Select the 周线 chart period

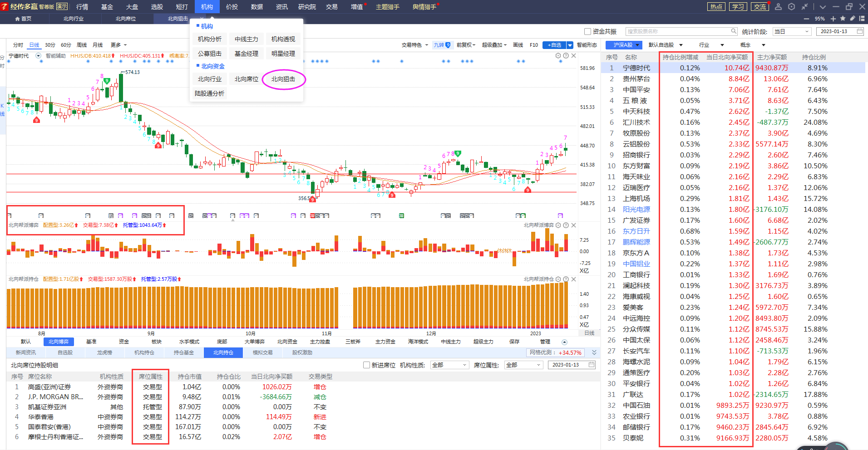click(82, 45)
